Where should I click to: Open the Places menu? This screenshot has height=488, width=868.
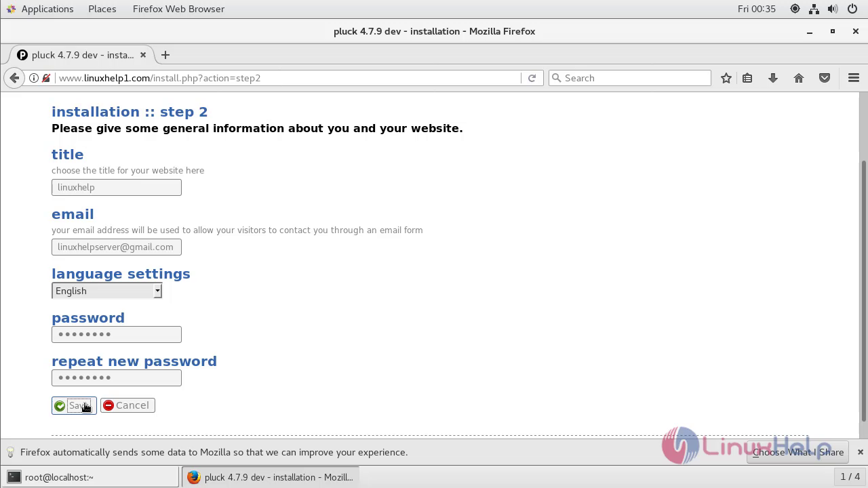pyautogui.click(x=102, y=9)
